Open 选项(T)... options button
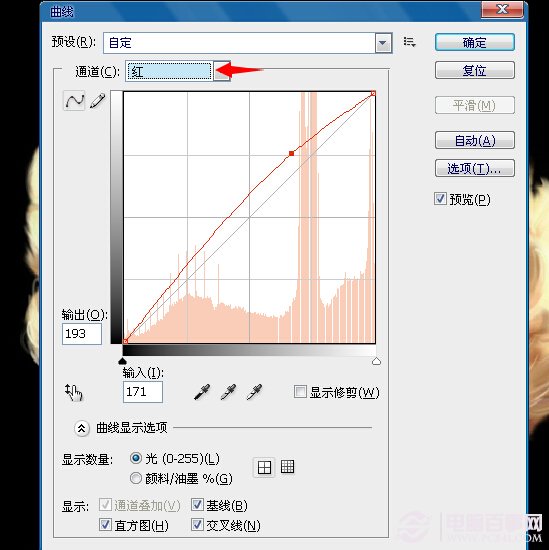The width and height of the screenshot is (549, 550). pos(475,168)
